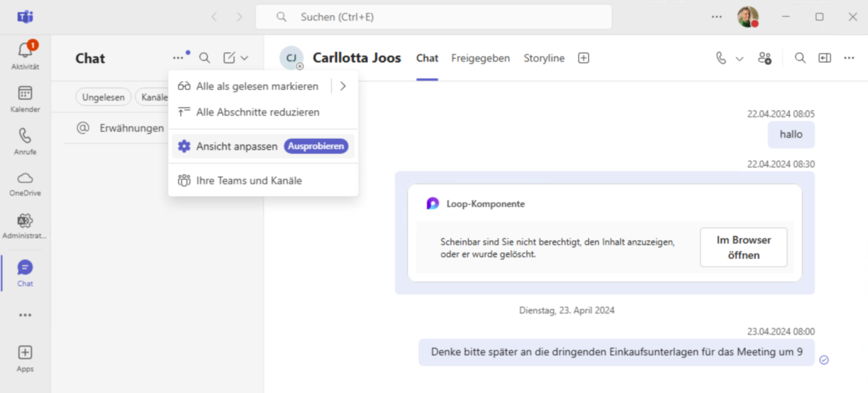Click the Loop-Komponente icon
Image resolution: width=868 pixels, height=393 pixels.
433,204
